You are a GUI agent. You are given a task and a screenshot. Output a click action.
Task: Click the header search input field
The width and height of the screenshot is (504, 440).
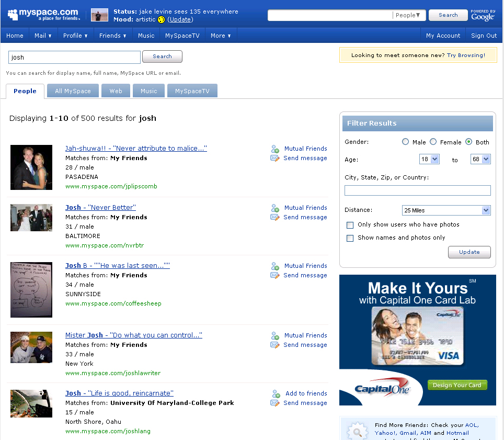(x=330, y=15)
